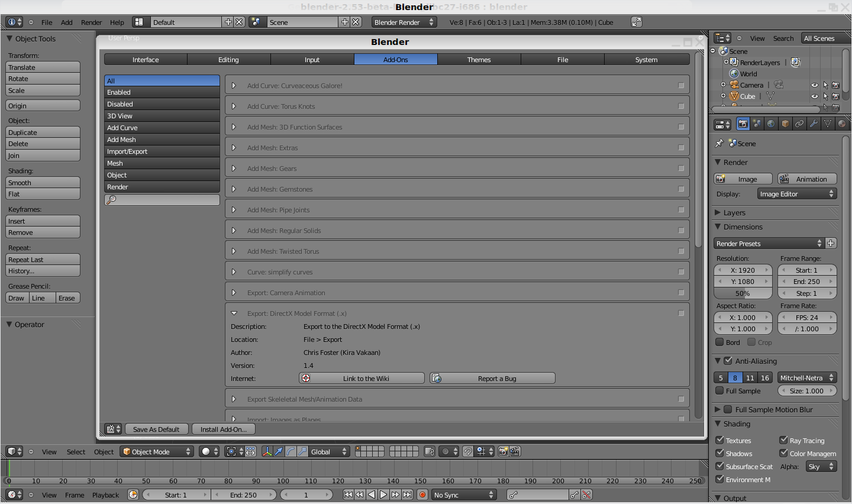The height and width of the screenshot is (504, 852).
Task: Expand the Add Mesh: Extras add-on details
Action: point(234,148)
